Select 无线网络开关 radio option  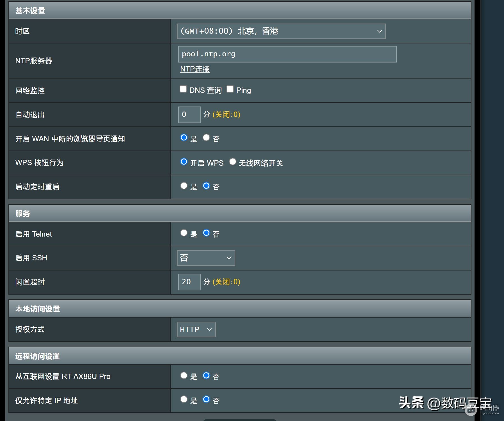coord(233,162)
